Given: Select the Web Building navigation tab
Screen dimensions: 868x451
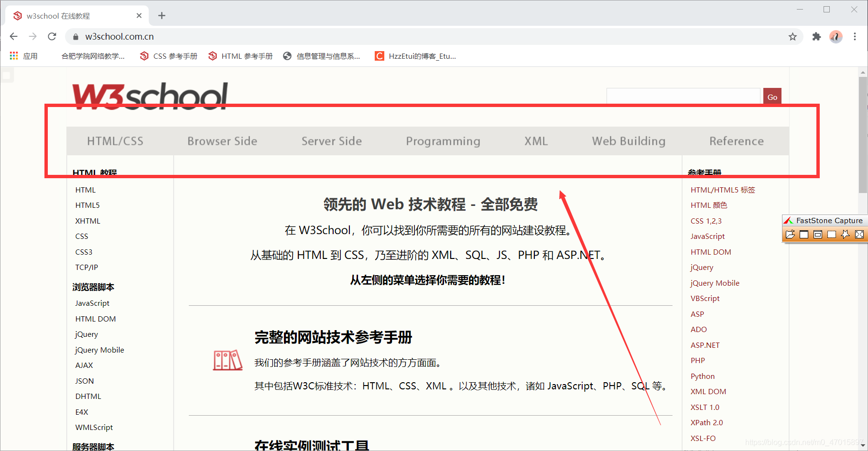Looking at the screenshot, I should coord(629,141).
